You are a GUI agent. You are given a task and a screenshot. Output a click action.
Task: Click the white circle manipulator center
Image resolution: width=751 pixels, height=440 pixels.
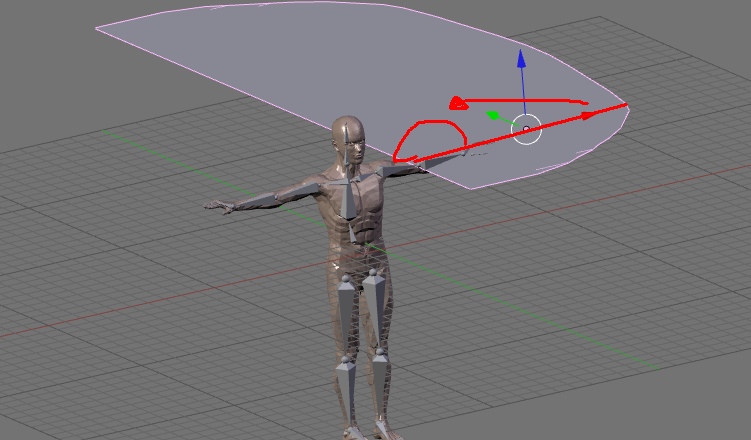(526, 129)
